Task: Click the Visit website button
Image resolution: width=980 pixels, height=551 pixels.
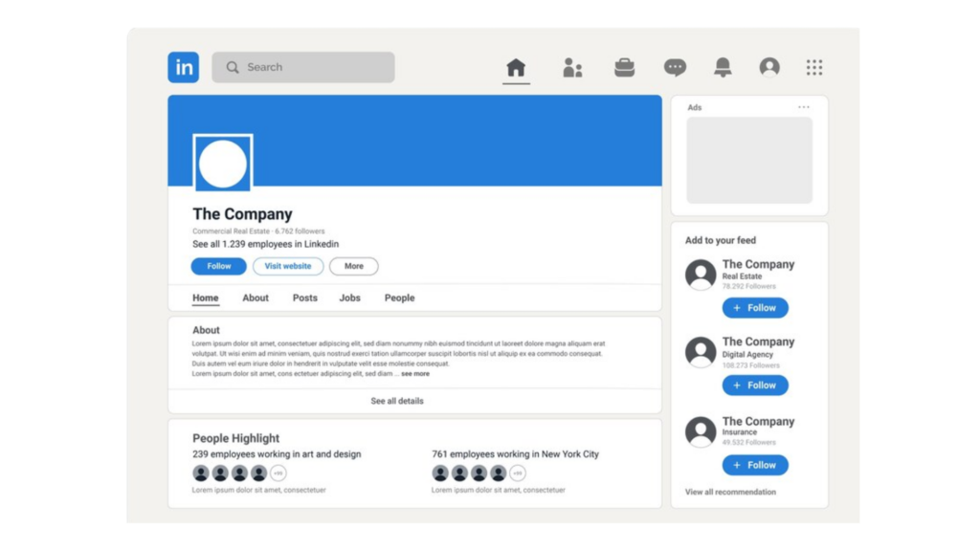Action: [x=287, y=266]
